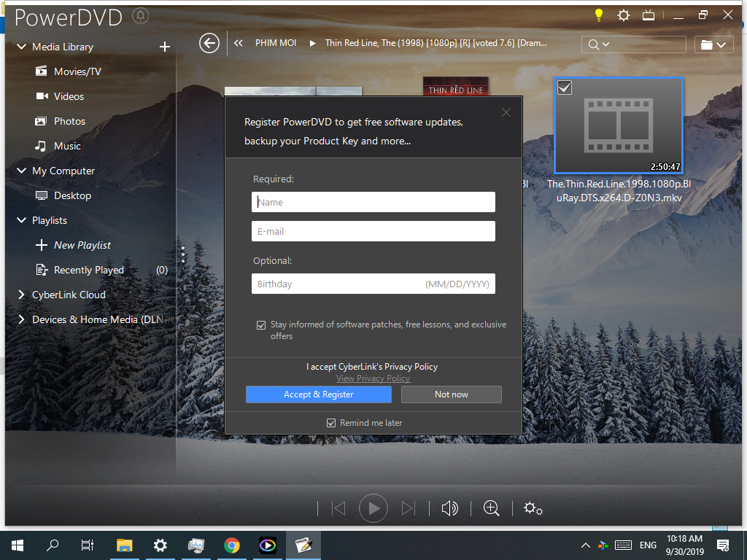Click the sidebar splitter dots handle
747x560 pixels.
tap(183, 254)
